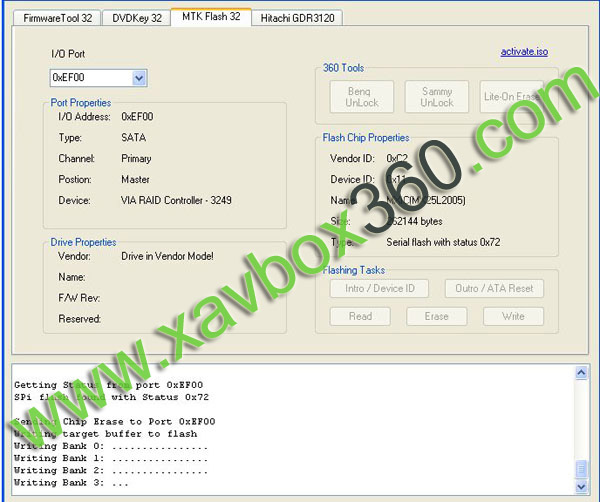Click the log scrollbar thumb
The width and height of the screenshot is (600, 502).
[581, 469]
